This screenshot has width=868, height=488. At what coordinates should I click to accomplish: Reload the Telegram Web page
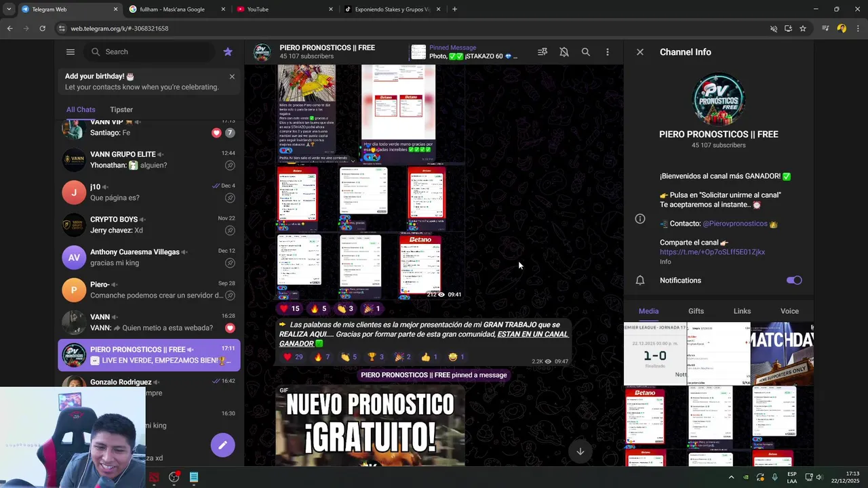[42, 28]
